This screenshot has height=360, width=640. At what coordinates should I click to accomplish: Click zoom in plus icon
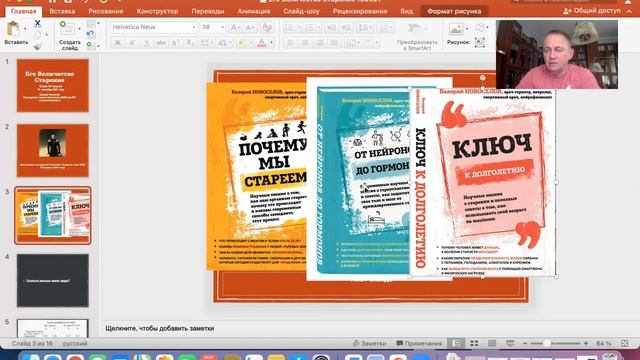pos(586,344)
